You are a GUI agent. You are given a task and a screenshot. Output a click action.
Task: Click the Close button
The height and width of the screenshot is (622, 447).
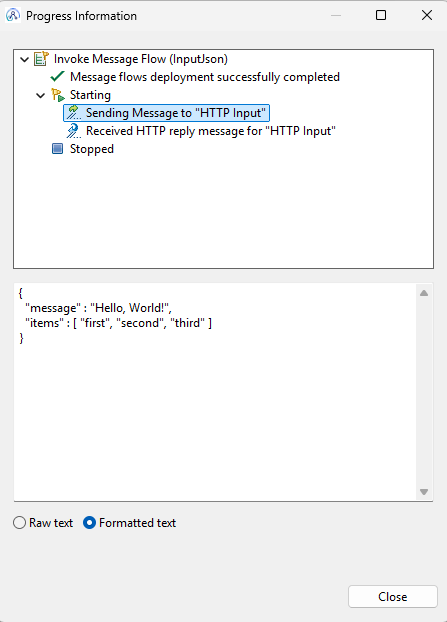(393, 597)
